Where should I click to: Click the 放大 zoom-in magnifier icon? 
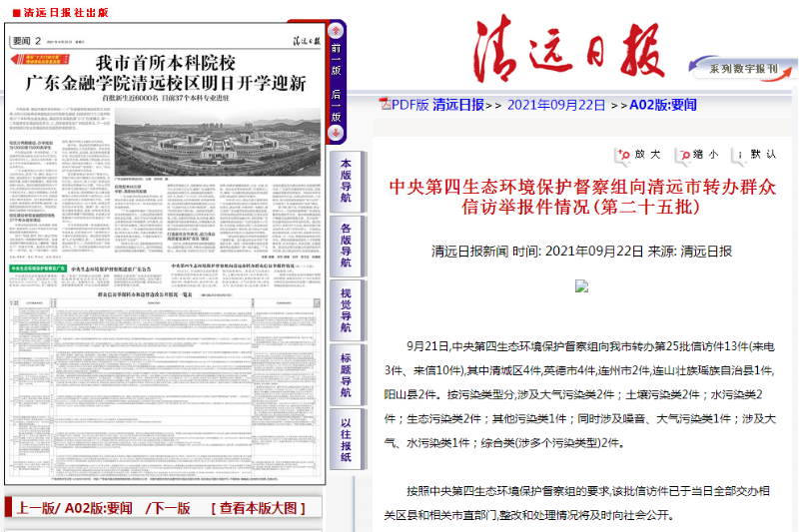coord(623,155)
